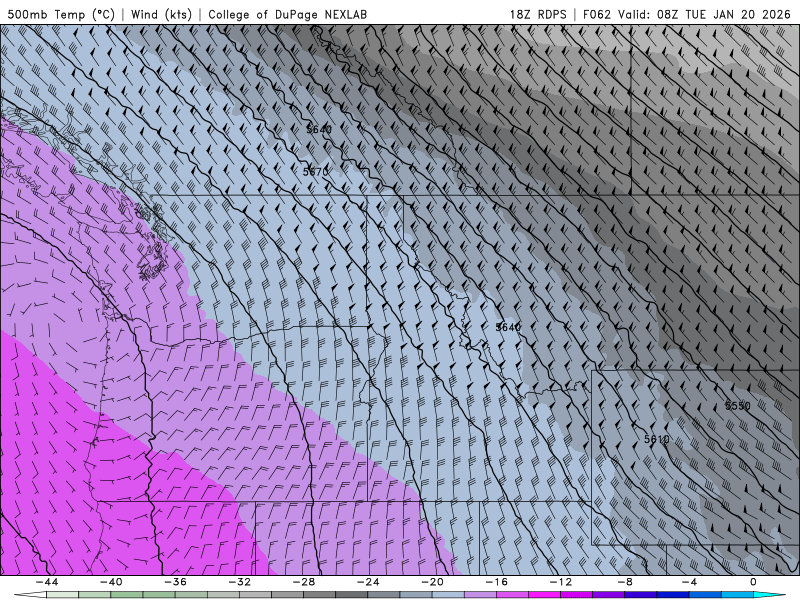Screen dimensions: 800x600
Task: Click the 5640 contour label directly above 5670
Action: [319, 129]
